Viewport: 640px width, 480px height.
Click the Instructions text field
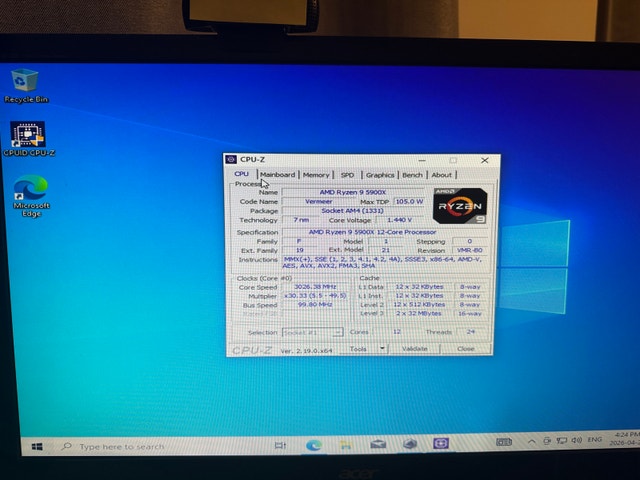pyautogui.click(x=385, y=262)
